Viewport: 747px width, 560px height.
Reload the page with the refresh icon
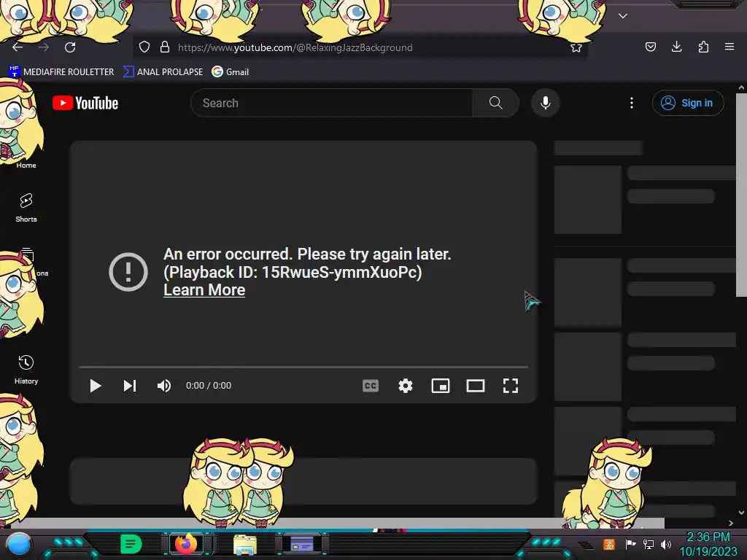click(70, 47)
